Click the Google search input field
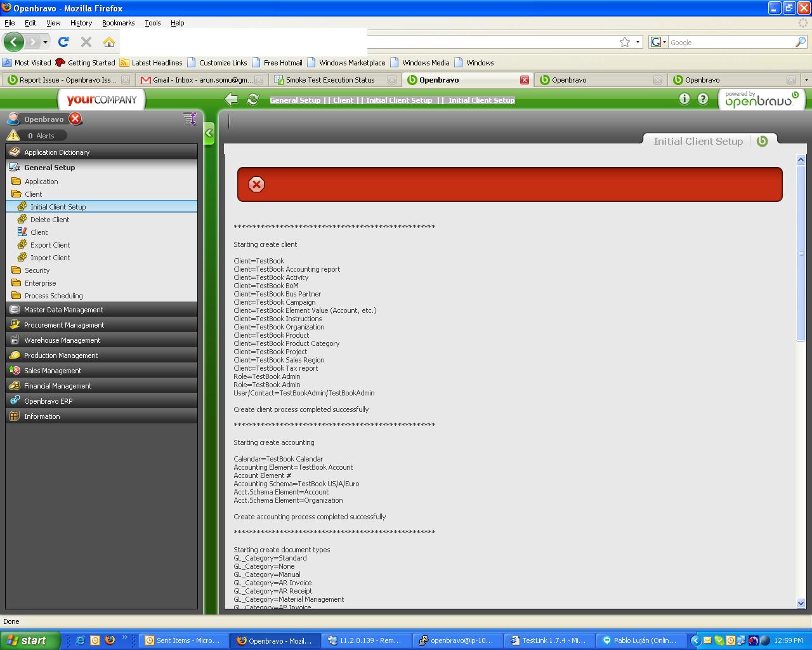 731,43
